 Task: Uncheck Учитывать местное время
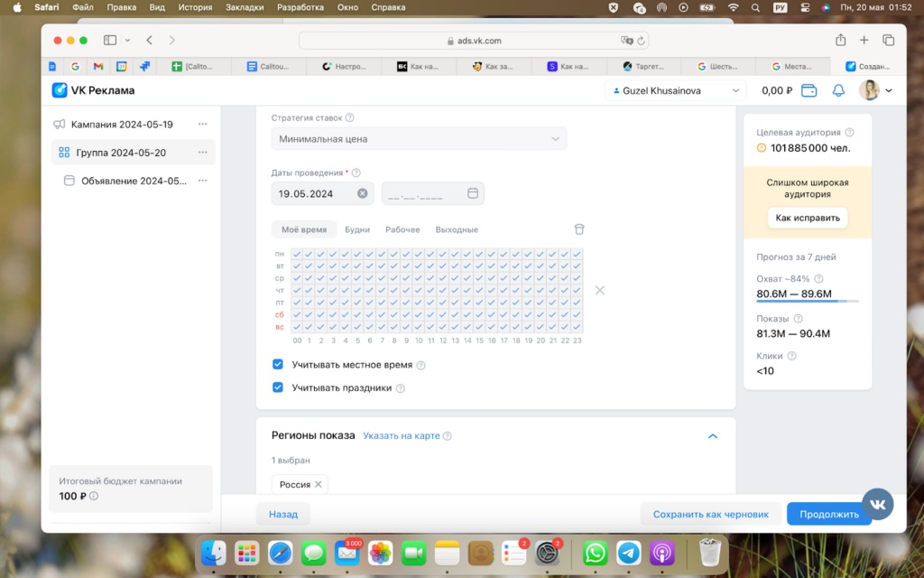pyautogui.click(x=278, y=365)
